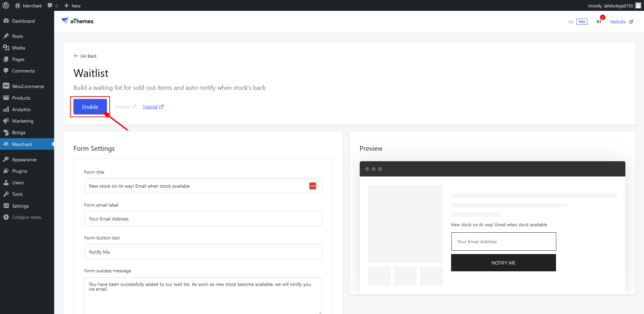Click the PRO version badge
The height and width of the screenshot is (314, 644).
pos(582,22)
